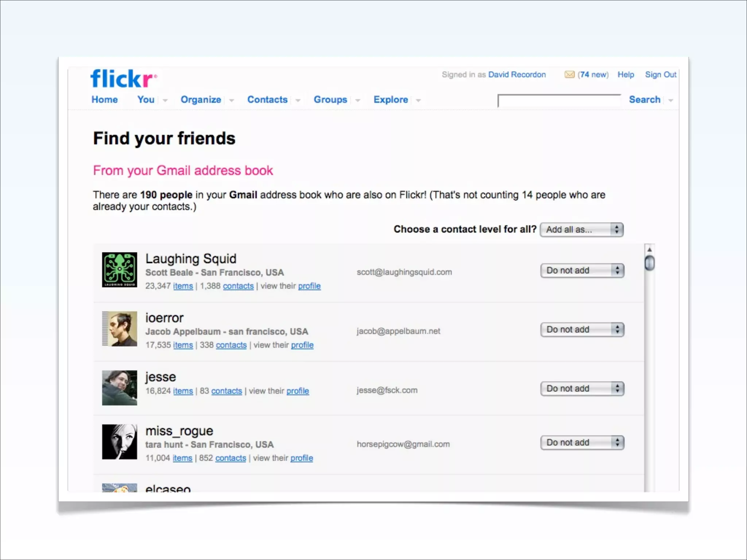Click Laughing Squid's avatar thumbnail
Screen dimensions: 747x560
(x=120, y=270)
